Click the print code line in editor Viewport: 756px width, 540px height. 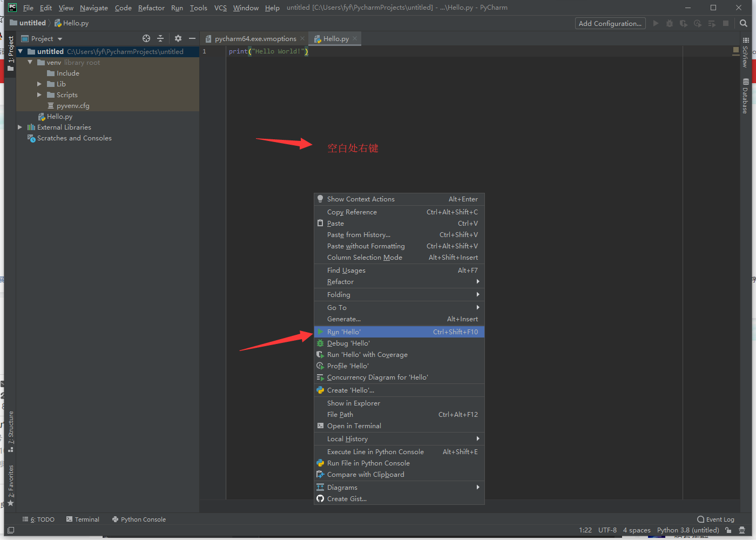coord(268,51)
